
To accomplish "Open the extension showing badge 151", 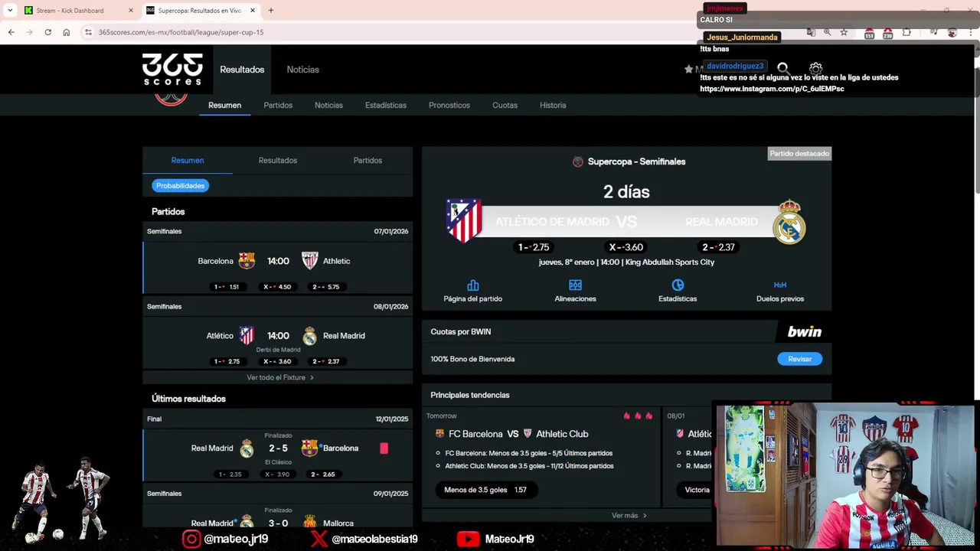I will [x=869, y=33].
